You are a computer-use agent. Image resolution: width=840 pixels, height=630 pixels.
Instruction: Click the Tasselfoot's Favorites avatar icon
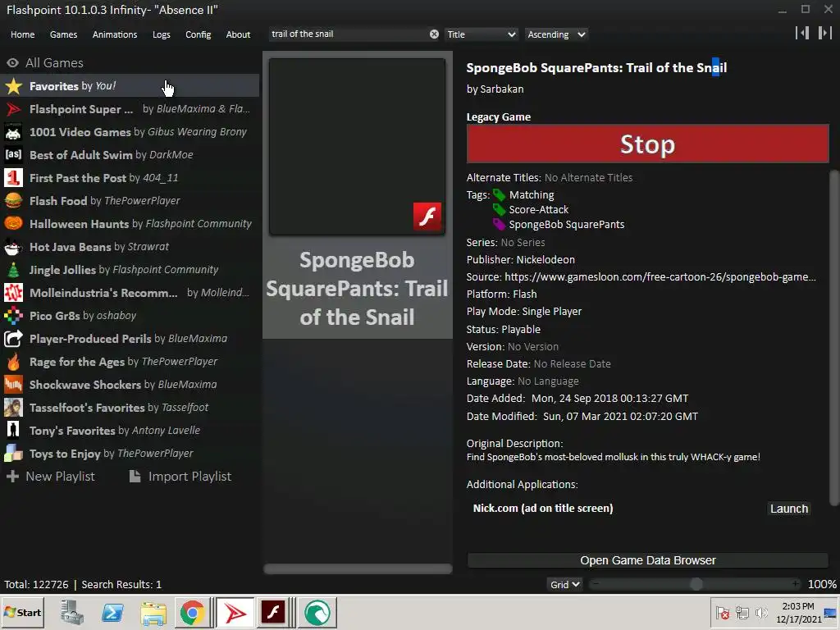pyautogui.click(x=13, y=408)
